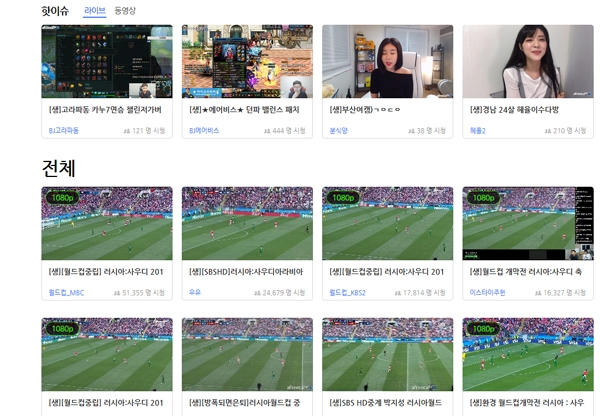600x416 pixels.
Task: Click the bottom-row [생][월드컵중립] 러시아:사우디 title
Action: pyautogui.click(x=106, y=403)
